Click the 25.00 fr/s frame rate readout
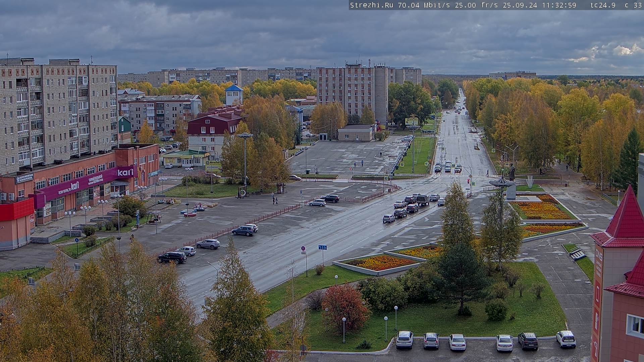 click(476, 5)
